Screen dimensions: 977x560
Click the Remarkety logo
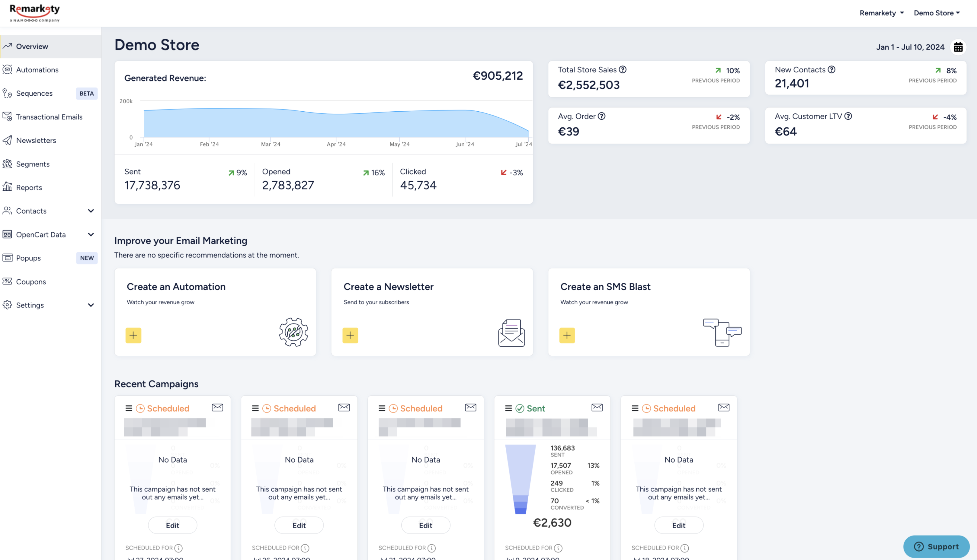tap(35, 13)
